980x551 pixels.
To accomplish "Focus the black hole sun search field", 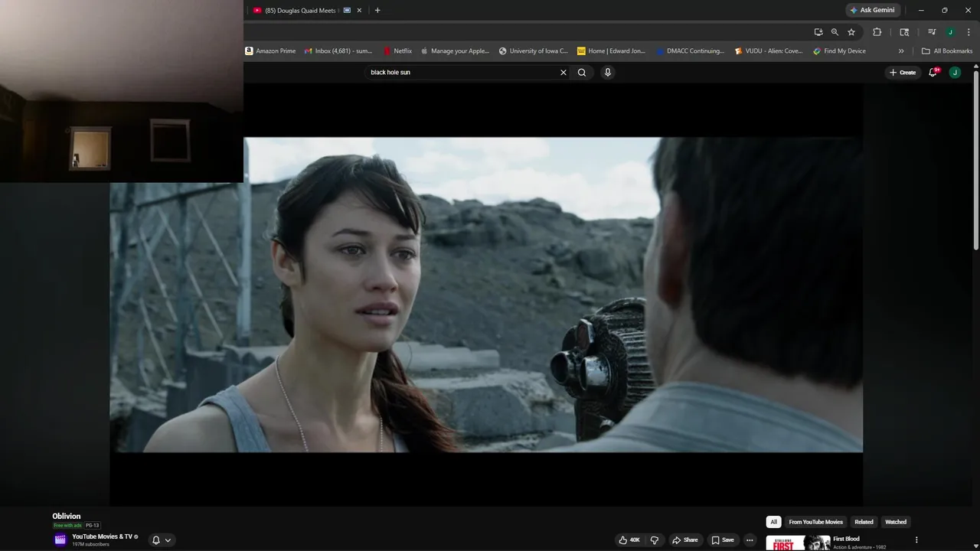I will pos(463,72).
